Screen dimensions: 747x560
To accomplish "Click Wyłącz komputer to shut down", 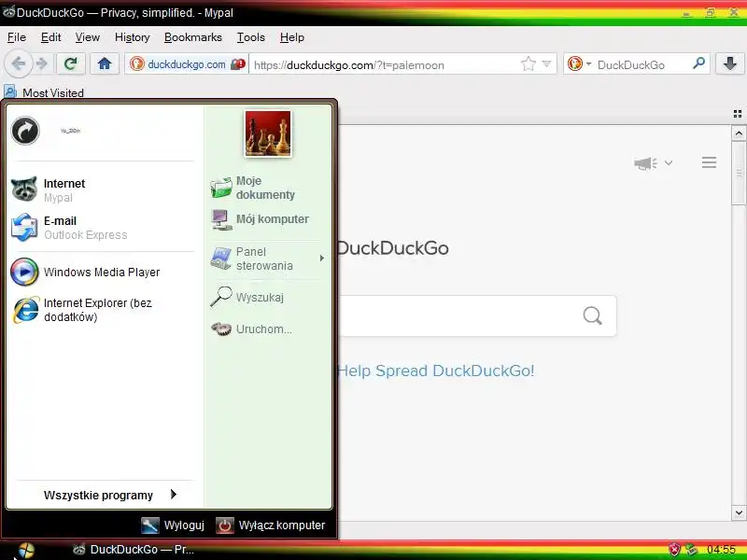I will click(270, 525).
